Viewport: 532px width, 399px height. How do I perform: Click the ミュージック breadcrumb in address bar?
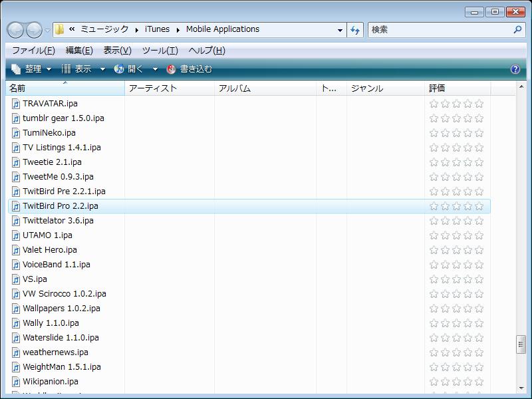coord(104,29)
